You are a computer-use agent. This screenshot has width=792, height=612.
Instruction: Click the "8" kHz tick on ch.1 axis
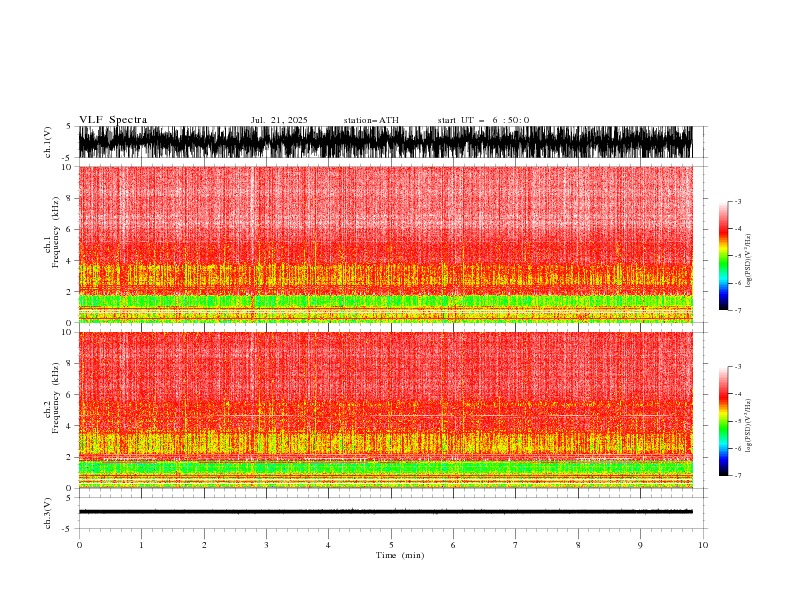coord(70,198)
